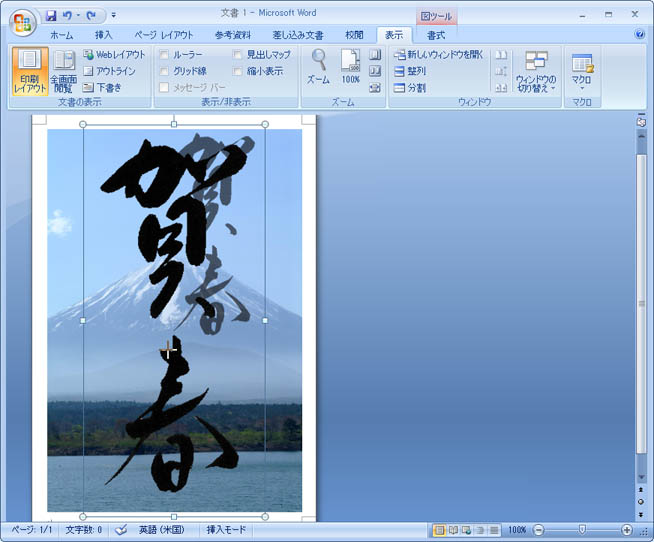Screen dimensions: 654x542
Task: Set zoom to 100% in ribbon
Action: [351, 66]
